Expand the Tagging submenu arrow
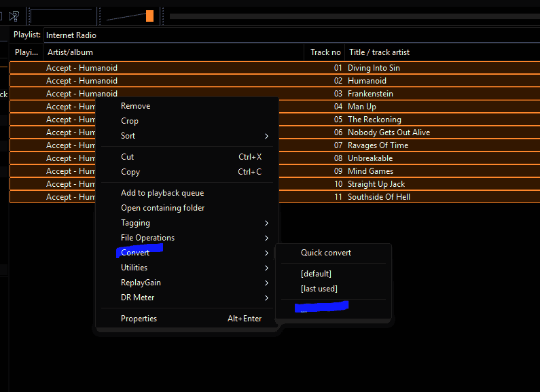 coord(266,224)
